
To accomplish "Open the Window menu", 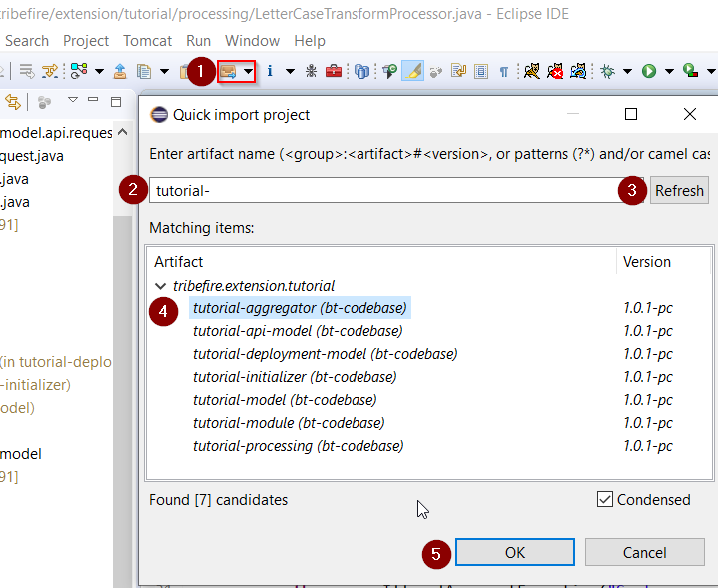I will click(x=252, y=41).
